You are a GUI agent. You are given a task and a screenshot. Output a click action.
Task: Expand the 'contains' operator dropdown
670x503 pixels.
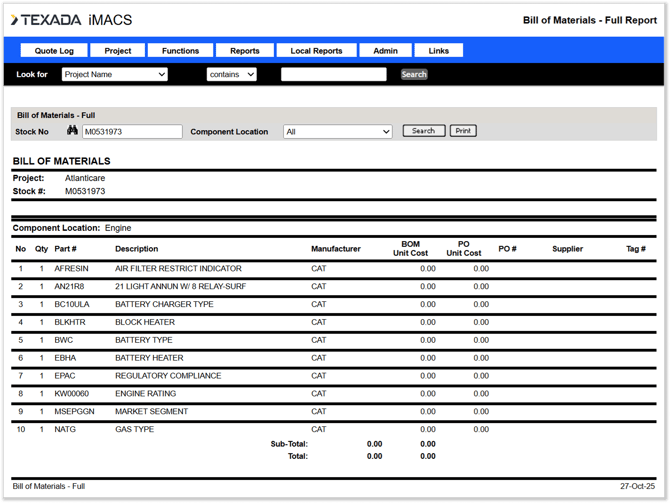tap(231, 74)
